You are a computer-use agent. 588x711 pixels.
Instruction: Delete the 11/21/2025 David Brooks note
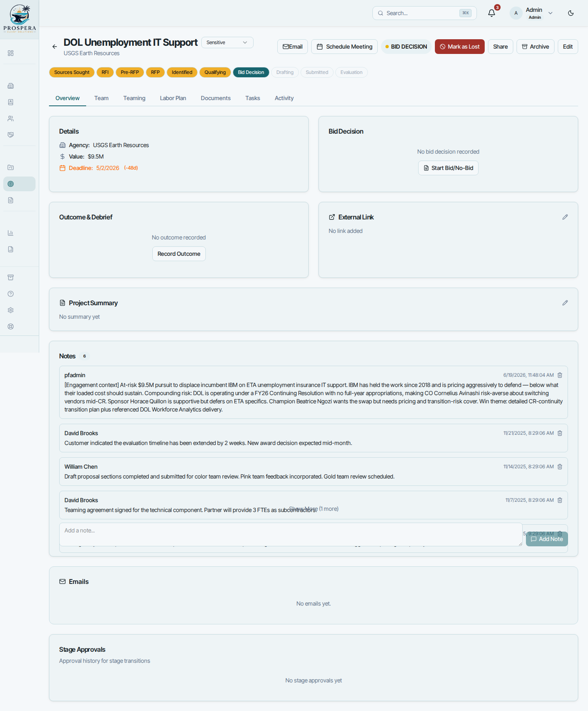tap(560, 433)
